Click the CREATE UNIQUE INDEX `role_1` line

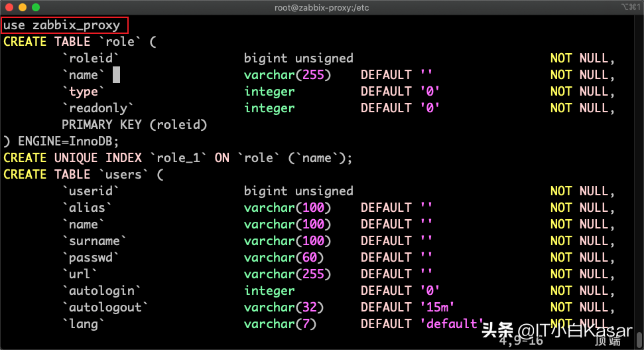click(x=178, y=158)
